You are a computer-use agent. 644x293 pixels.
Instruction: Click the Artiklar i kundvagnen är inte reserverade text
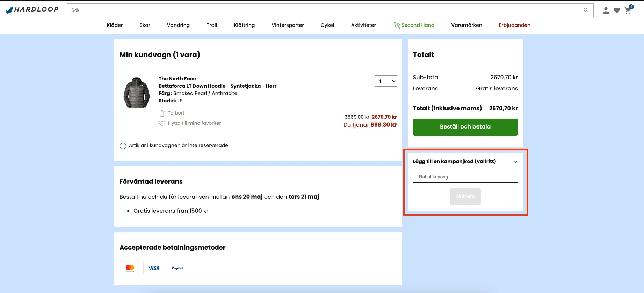178,145
